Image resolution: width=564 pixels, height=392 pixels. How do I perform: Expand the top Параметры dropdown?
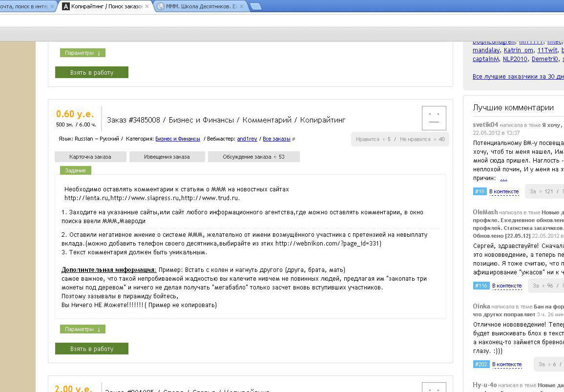(x=83, y=53)
